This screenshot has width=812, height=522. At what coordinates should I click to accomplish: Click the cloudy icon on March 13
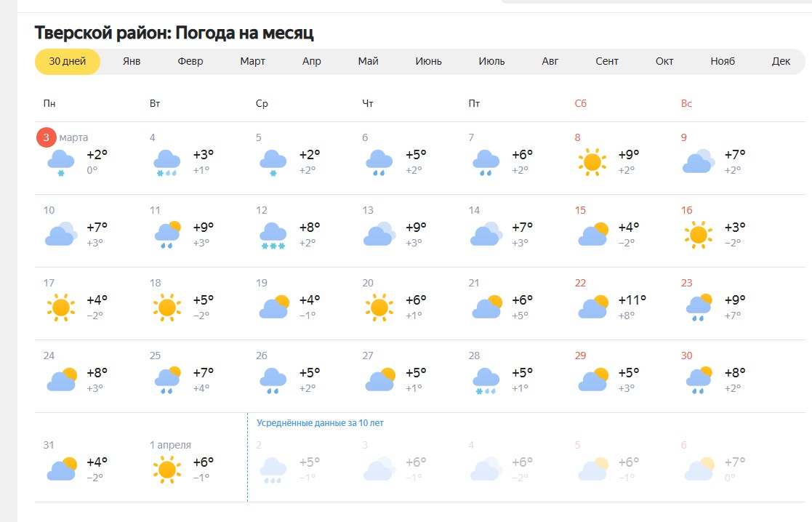click(x=379, y=234)
